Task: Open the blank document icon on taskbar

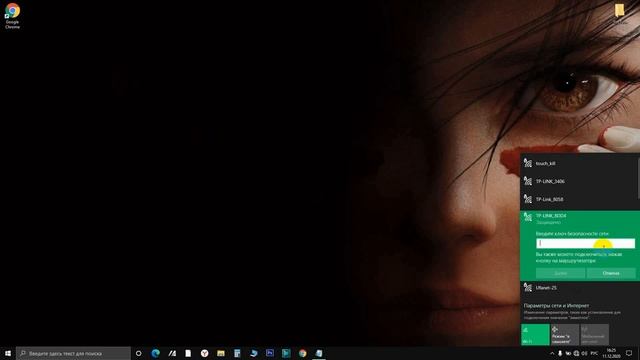Action: (188, 353)
